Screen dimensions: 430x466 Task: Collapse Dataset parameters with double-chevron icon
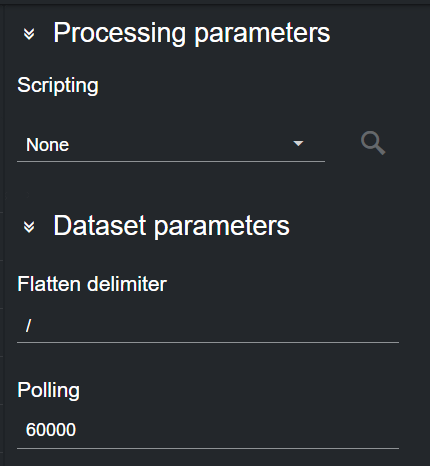[29, 227]
